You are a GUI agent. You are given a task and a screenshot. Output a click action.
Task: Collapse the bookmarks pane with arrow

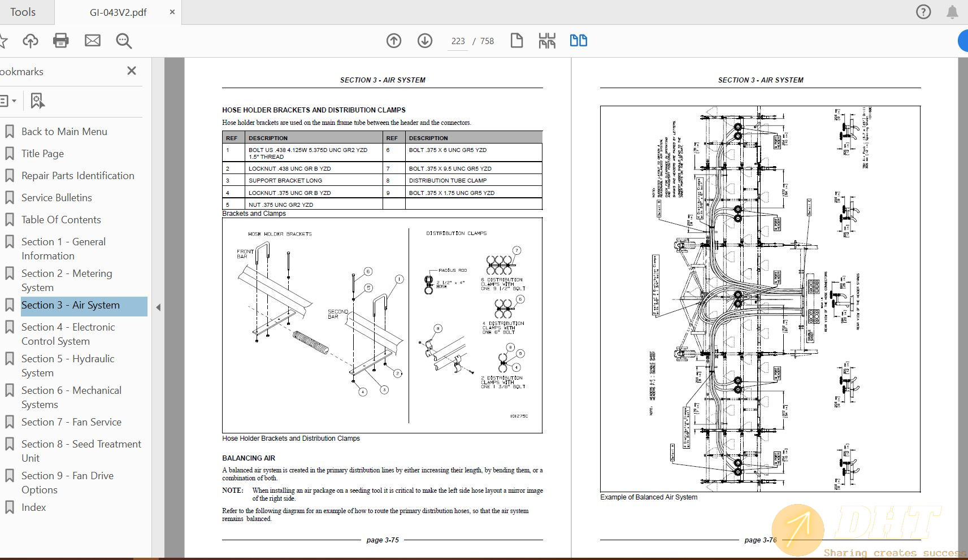(158, 307)
